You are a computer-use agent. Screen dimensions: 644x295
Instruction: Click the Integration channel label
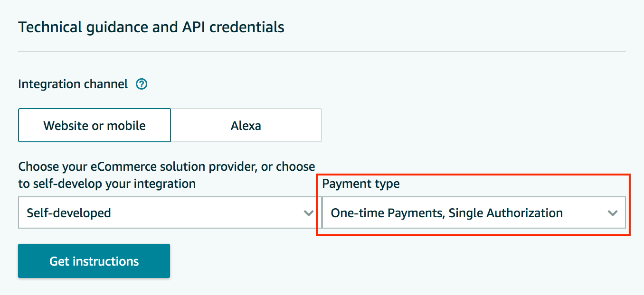click(73, 84)
